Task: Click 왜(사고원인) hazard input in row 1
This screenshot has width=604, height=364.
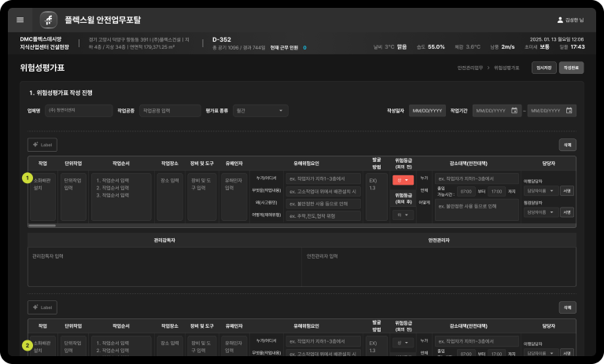Action: click(x=323, y=204)
